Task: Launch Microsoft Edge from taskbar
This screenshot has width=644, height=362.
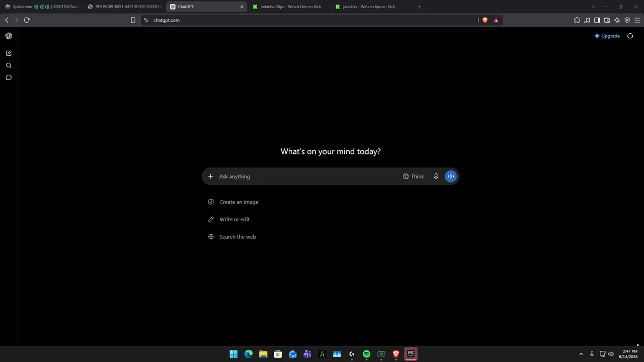Action: [249, 354]
